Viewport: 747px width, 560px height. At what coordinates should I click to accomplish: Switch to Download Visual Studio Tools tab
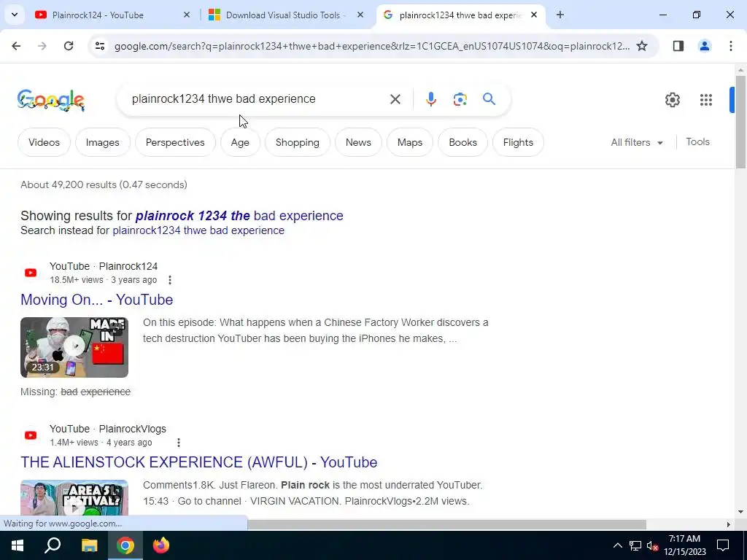286,15
